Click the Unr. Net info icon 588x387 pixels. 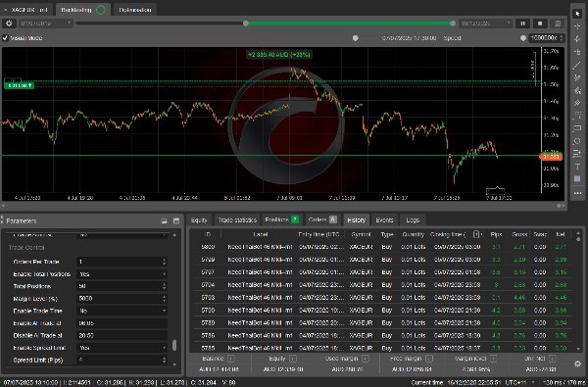click(x=553, y=359)
